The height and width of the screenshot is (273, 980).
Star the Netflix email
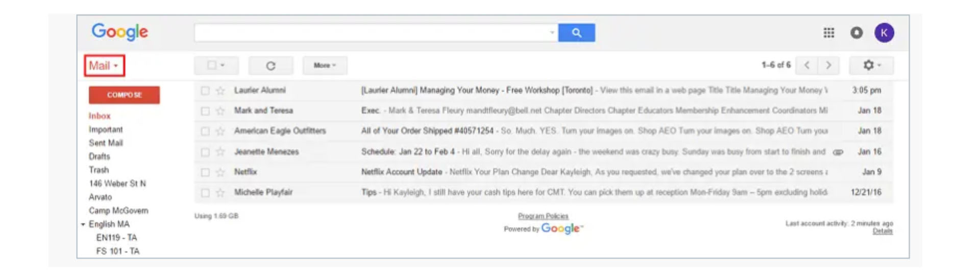[220, 172]
